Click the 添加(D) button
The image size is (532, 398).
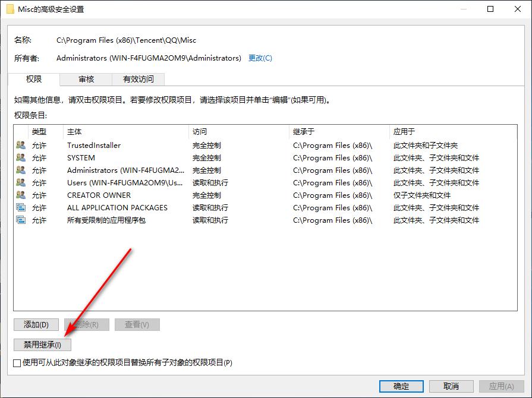coord(35,324)
